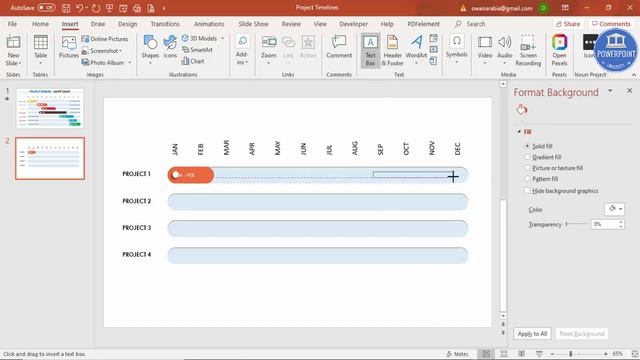Insert Pictures from device
The height and width of the screenshot is (360, 640).
(x=69, y=47)
